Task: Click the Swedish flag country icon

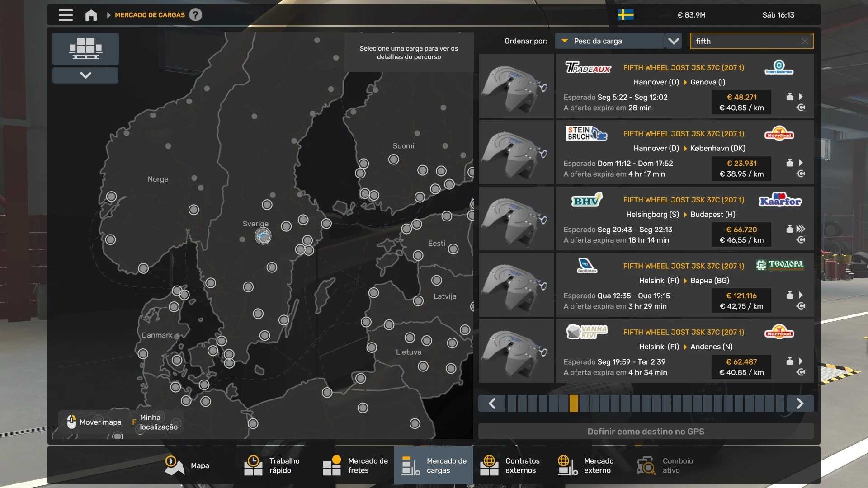Action: 625,15
